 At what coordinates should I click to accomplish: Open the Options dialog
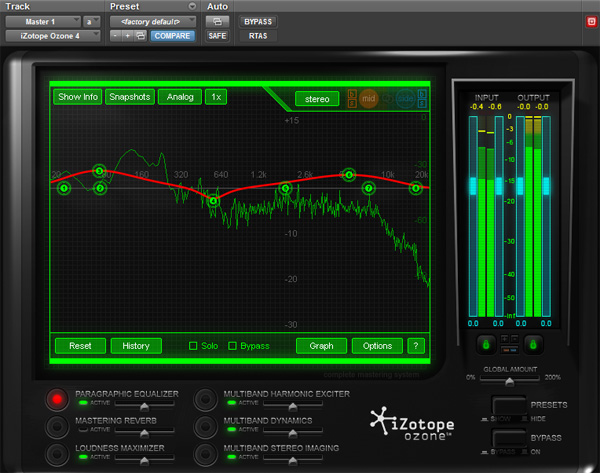pyautogui.click(x=377, y=346)
